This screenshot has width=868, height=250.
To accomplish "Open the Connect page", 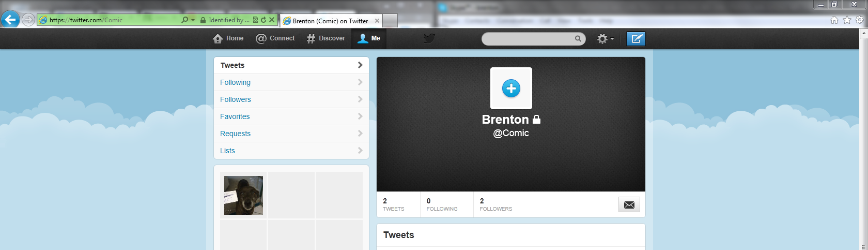I will [x=275, y=38].
